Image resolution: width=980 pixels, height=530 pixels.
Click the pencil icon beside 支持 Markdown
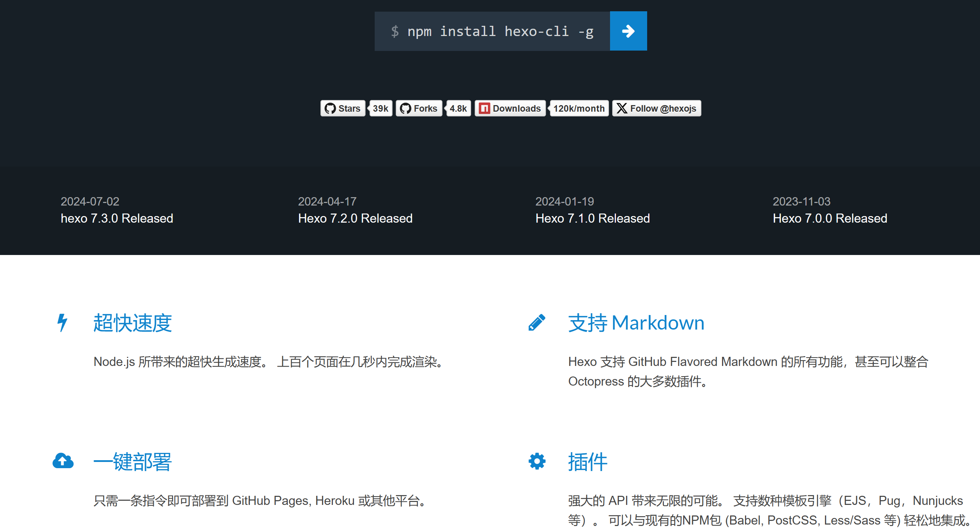(537, 323)
